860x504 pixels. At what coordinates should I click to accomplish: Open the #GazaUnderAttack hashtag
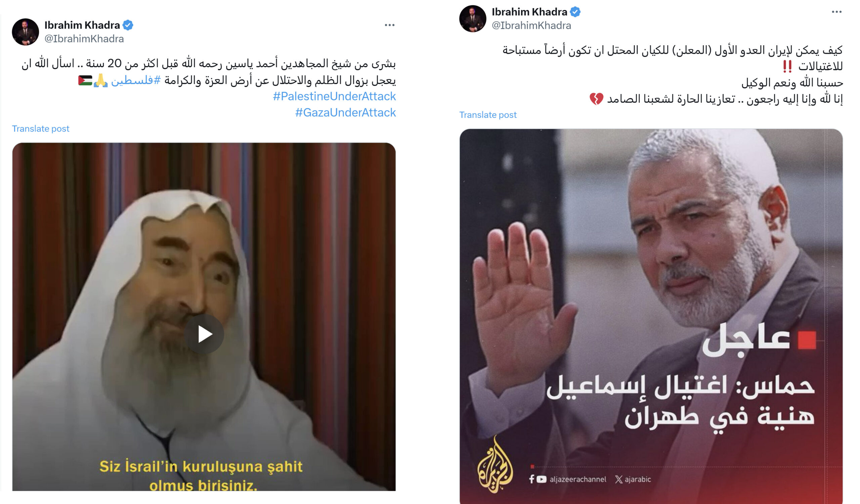click(345, 112)
